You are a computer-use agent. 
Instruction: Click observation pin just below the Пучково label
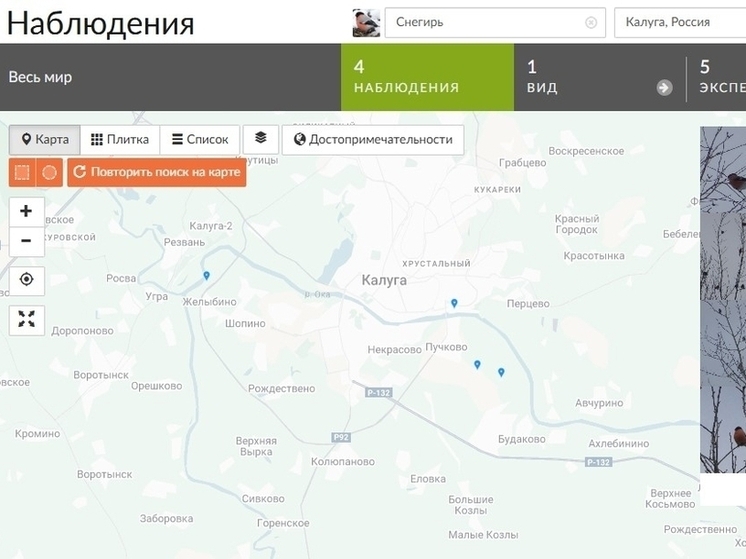coord(477,364)
